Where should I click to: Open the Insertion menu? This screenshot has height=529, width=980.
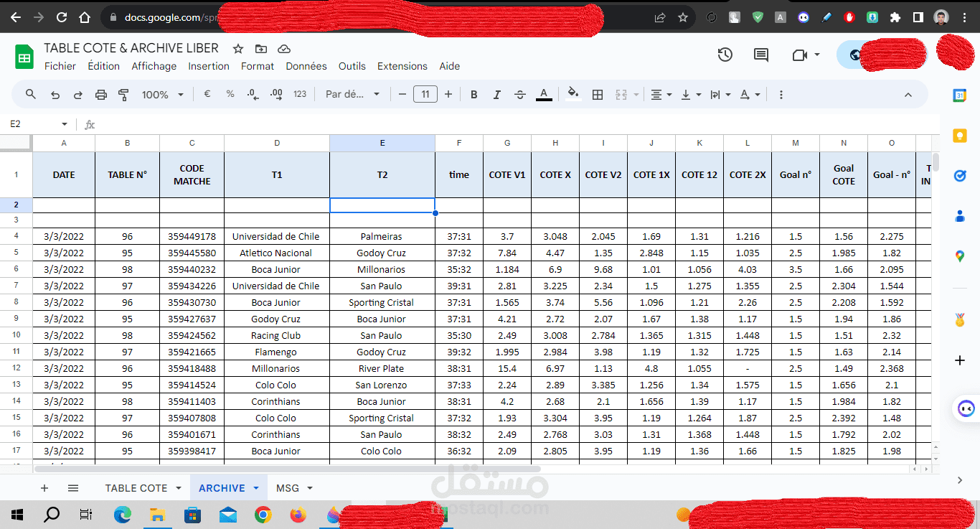point(209,66)
